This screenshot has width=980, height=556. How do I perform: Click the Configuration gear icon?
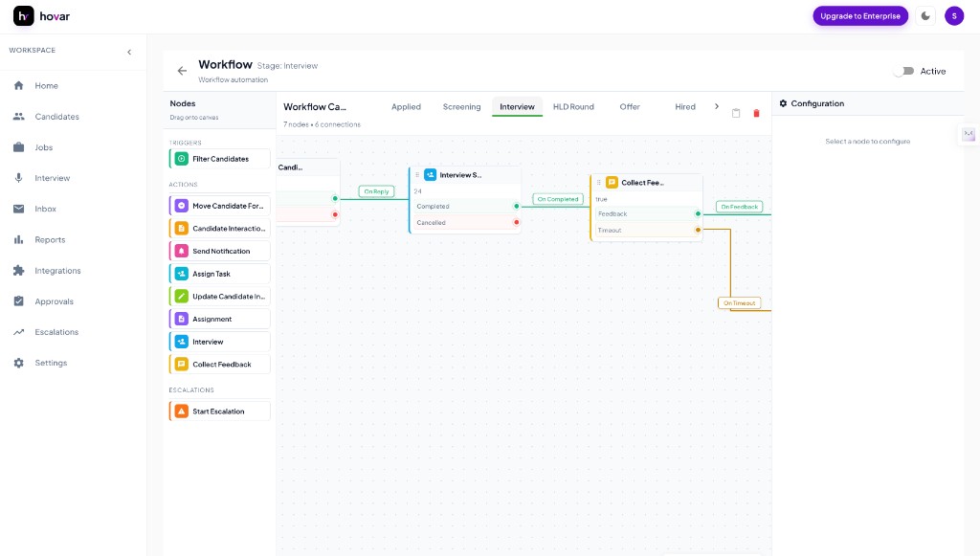click(783, 103)
